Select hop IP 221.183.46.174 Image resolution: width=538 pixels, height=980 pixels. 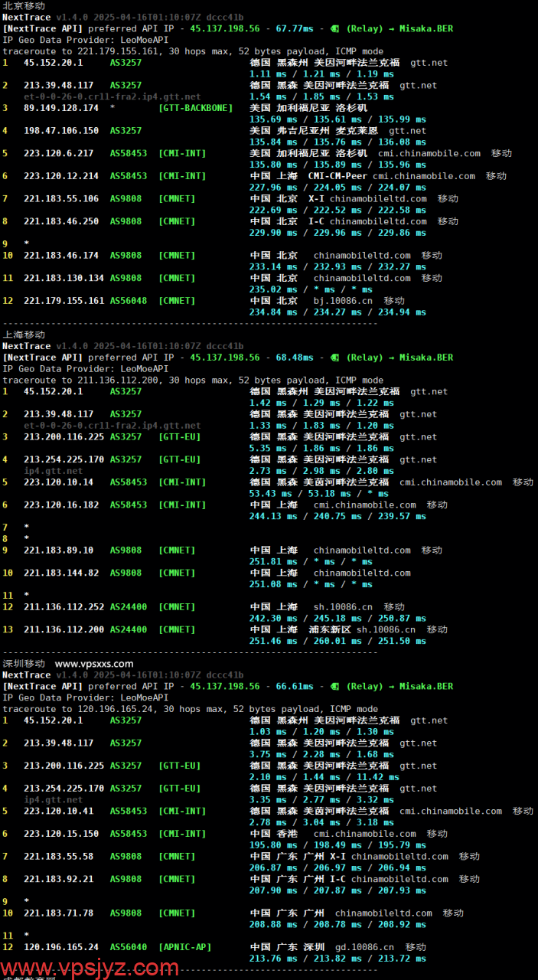click(61, 256)
